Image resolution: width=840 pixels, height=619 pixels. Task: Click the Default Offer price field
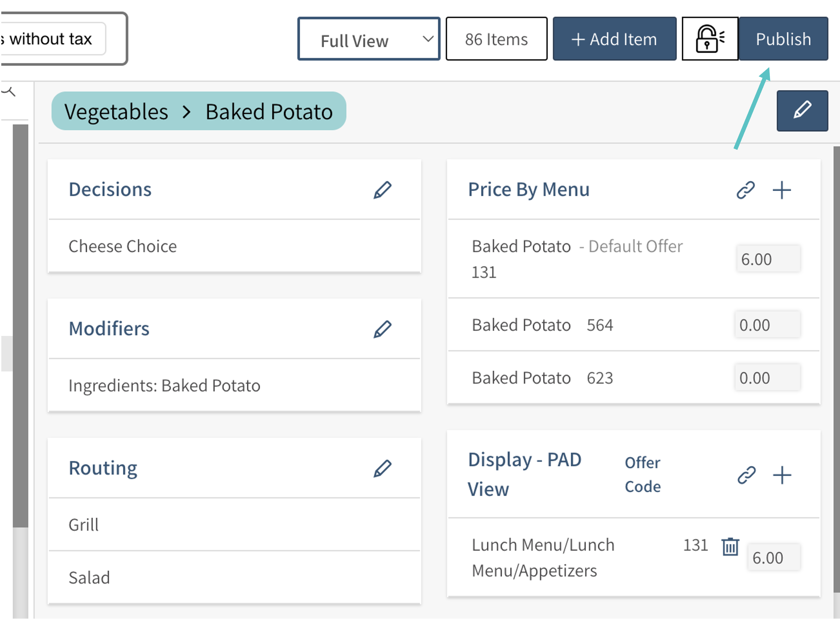(768, 259)
